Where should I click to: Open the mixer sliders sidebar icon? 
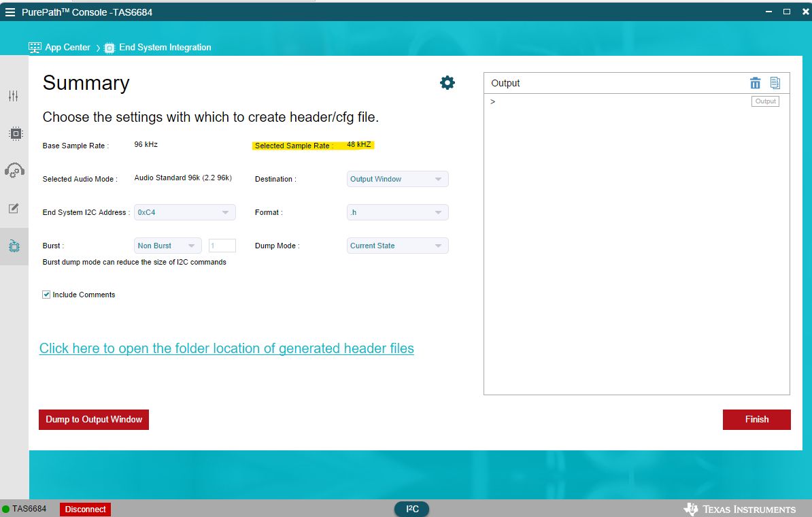click(14, 96)
